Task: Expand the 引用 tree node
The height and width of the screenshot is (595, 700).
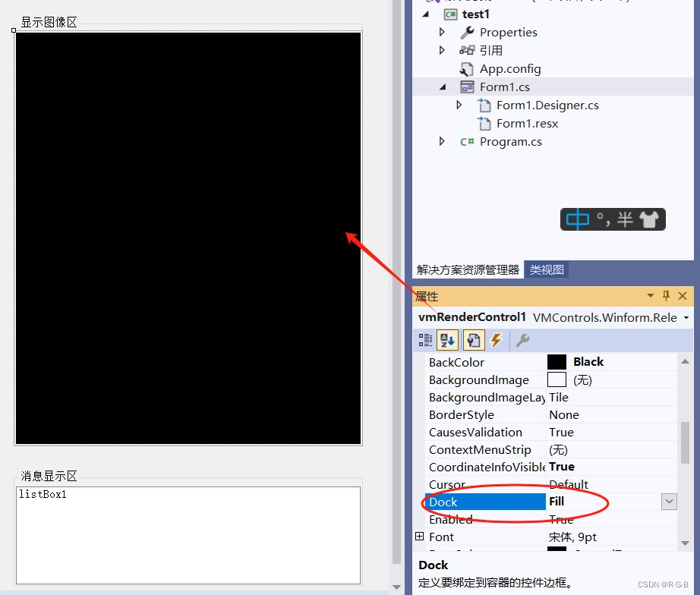Action: (442, 50)
